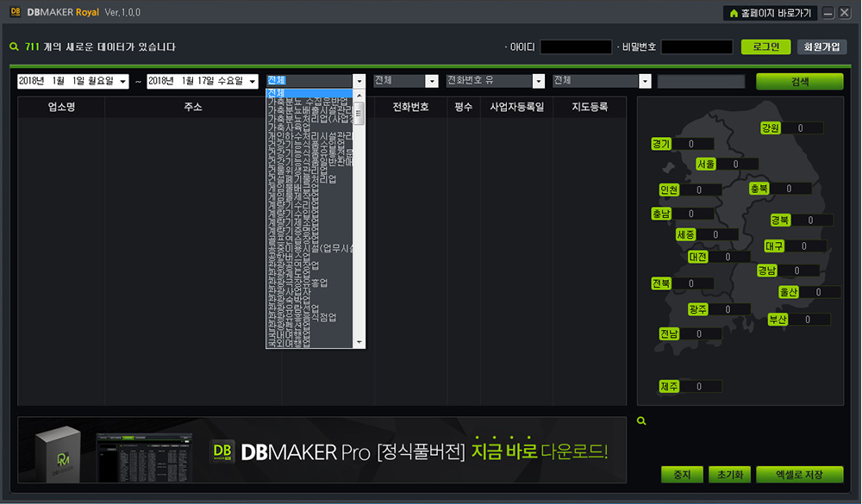Image resolution: width=862 pixels, height=504 pixels.
Task: Select the 충남 region label on the map
Action: coord(661,214)
